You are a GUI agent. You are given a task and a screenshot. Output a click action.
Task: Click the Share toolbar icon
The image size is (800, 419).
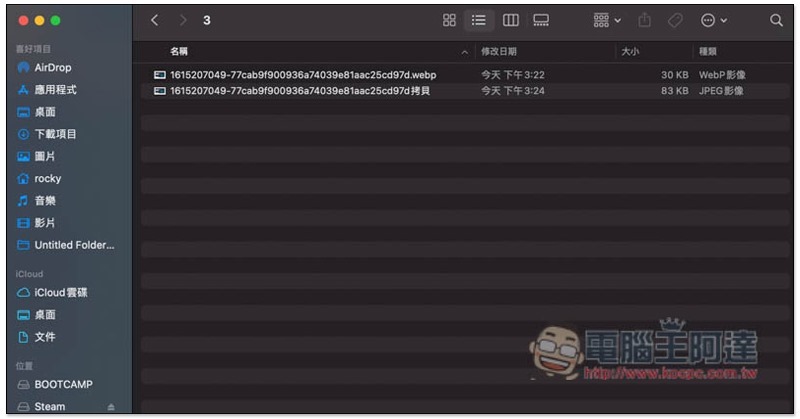[x=644, y=20]
